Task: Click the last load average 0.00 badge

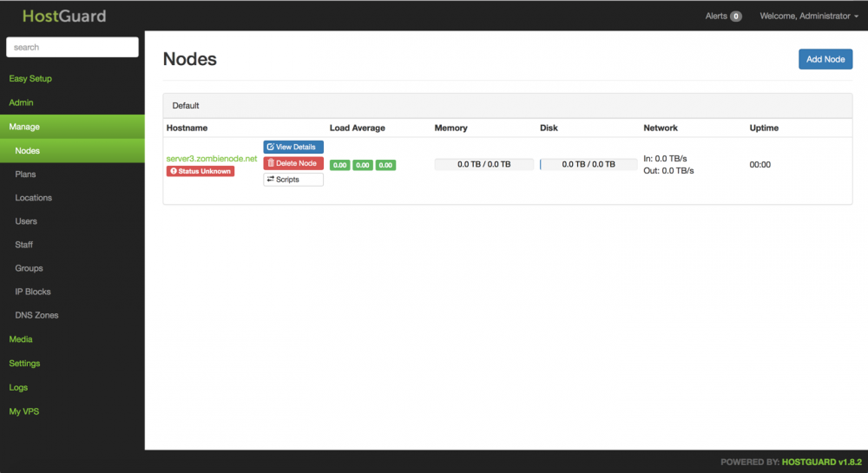Action: click(x=385, y=165)
